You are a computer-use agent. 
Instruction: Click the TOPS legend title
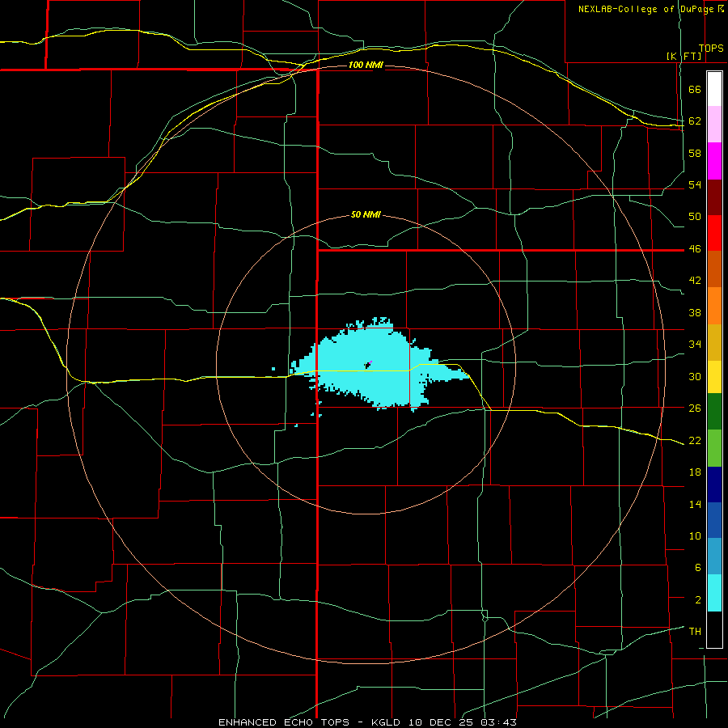click(x=711, y=49)
